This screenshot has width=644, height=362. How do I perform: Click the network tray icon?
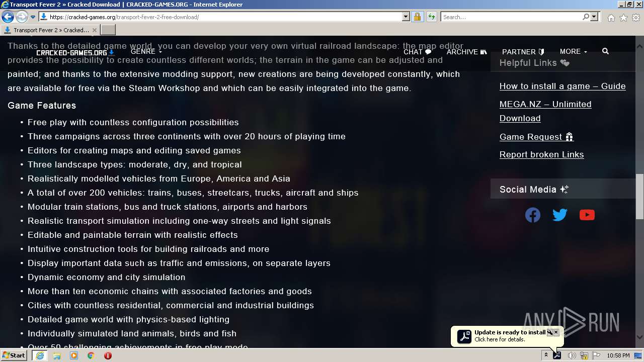pyautogui.click(x=584, y=355)
